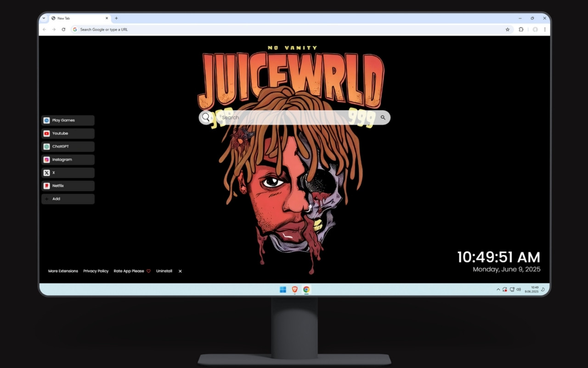The image size is (588, 368).
Task: Open the Youtube shortcut
Action: point(68,133)
